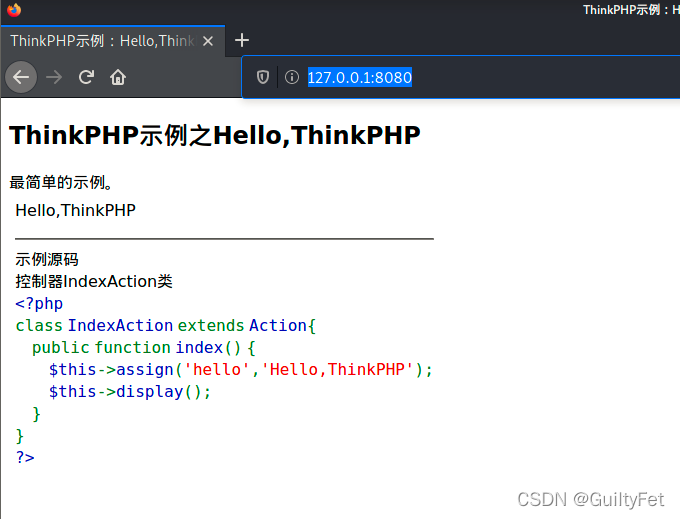680x519 pixels.
Task: Click the $this->display(); code line
Action: click(130, 392)
